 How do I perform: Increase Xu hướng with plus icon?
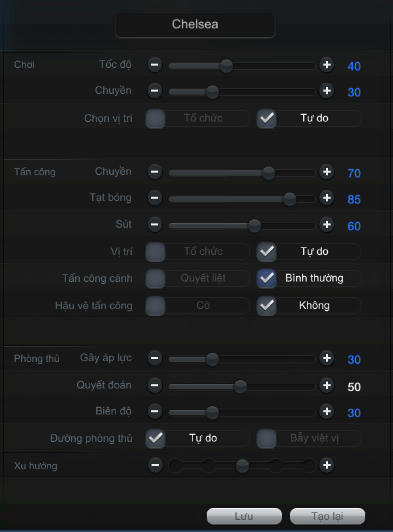[326, 465]
